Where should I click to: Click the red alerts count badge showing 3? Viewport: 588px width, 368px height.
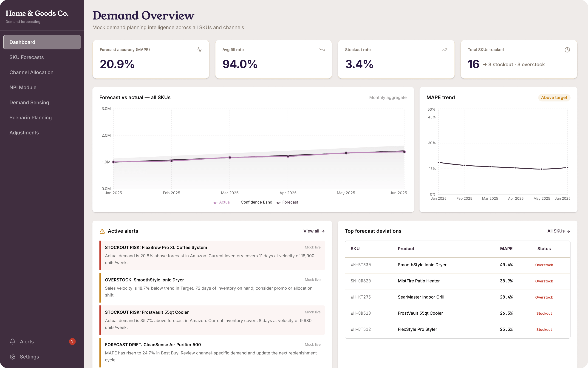pyautogui.click(x=72, y=342)
